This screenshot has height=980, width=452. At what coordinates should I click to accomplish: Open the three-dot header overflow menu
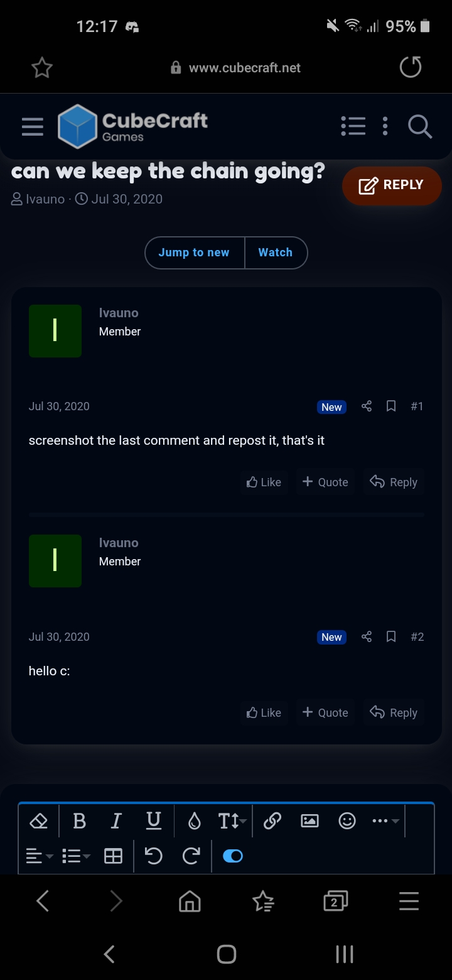pyautogui.click(x=385, y=126)
